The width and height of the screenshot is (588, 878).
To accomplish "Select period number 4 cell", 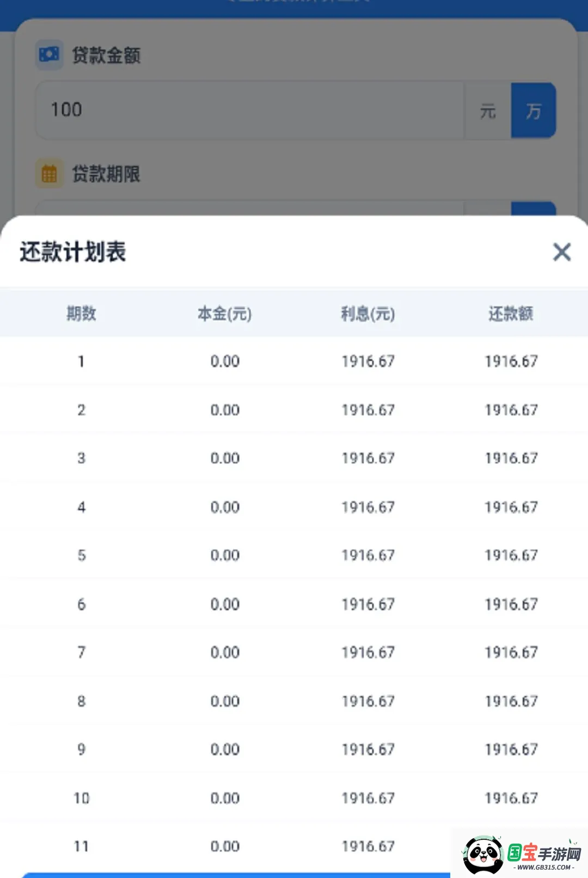I will [81, 507].
